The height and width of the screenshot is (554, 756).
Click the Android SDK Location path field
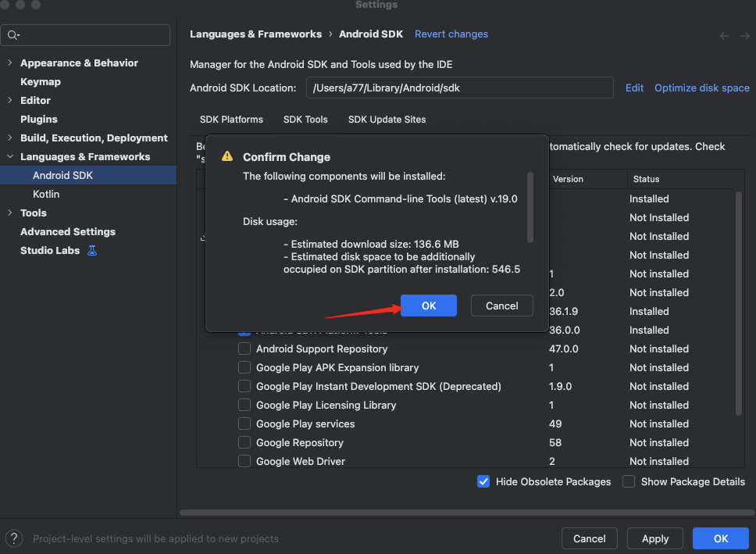[x=459, y=88]
